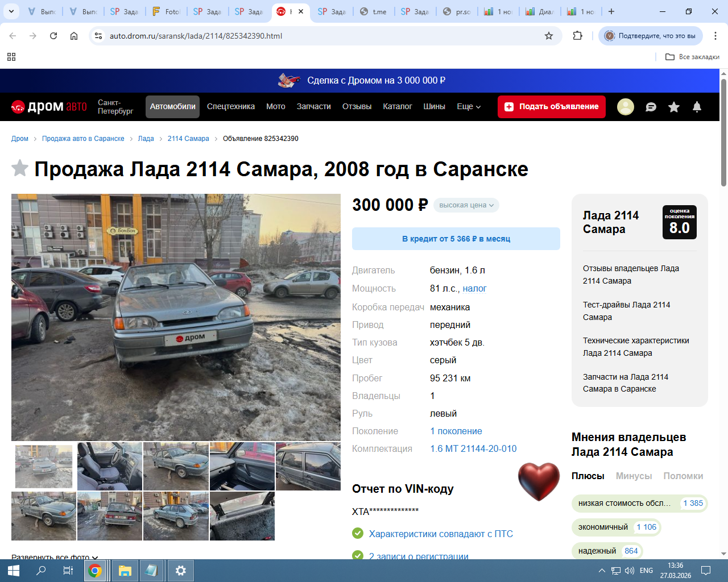The height and width of the screenshot is (582, 728).
Task: Expand the 'Еще' navigation menu
Action: coord(469,106)
